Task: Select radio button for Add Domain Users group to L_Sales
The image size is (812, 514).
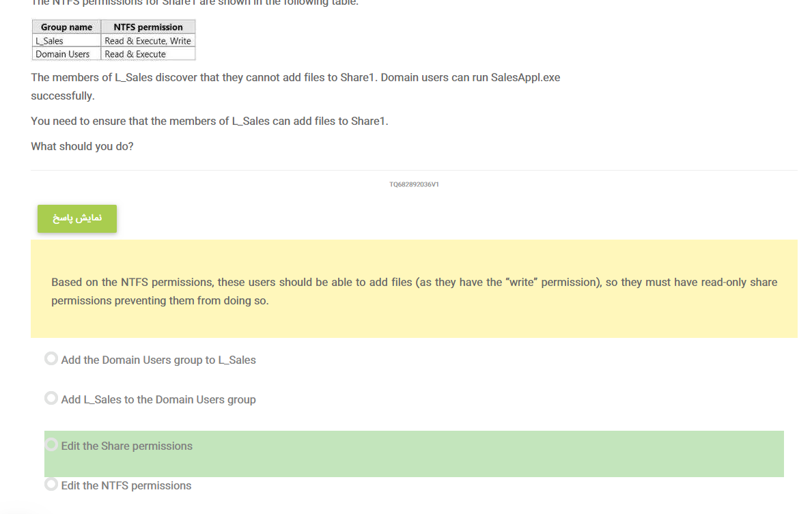Action: click(51, 359)
